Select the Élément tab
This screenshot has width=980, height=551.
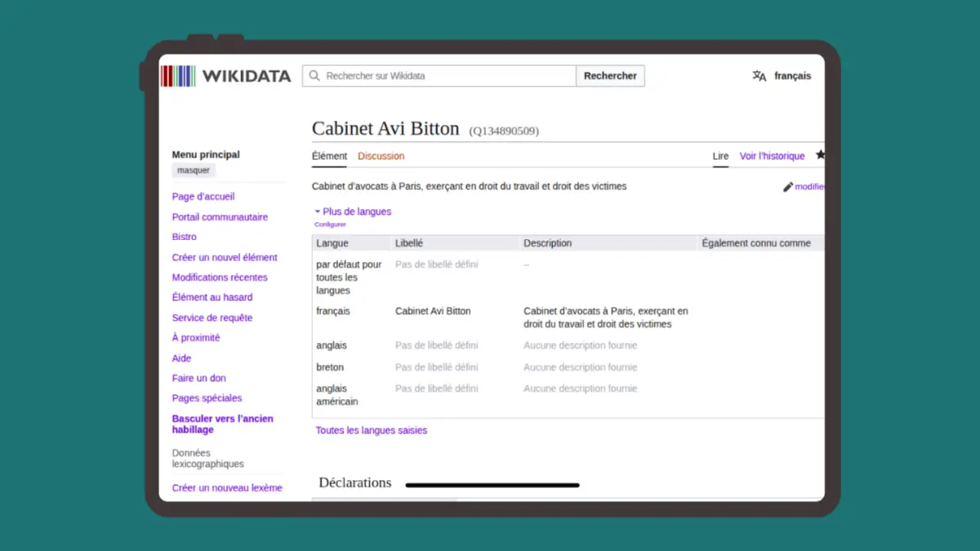point(329,156)
